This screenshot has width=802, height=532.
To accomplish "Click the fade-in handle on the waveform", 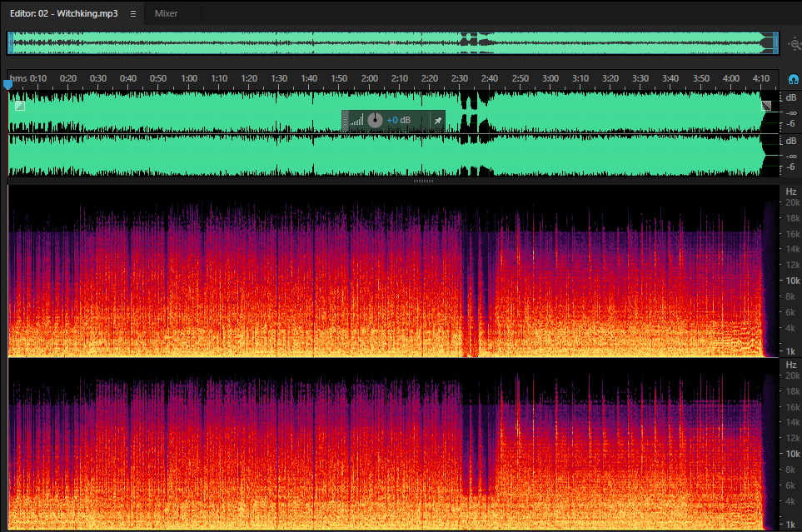I will tap(20, 106).
